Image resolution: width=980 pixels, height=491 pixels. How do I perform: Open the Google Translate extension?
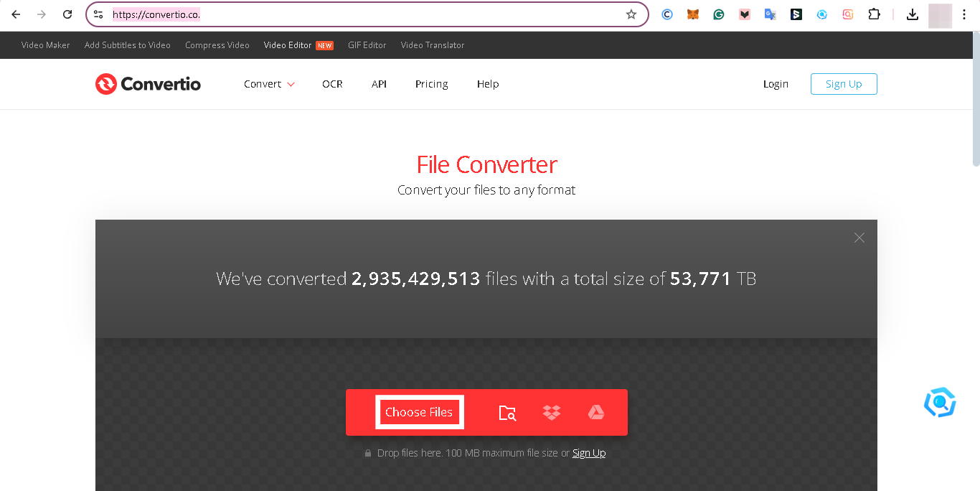pos(771,14)
